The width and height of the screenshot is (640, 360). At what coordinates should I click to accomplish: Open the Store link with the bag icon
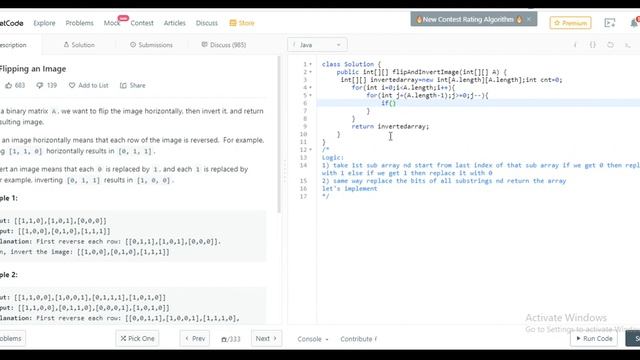[242, 23]
